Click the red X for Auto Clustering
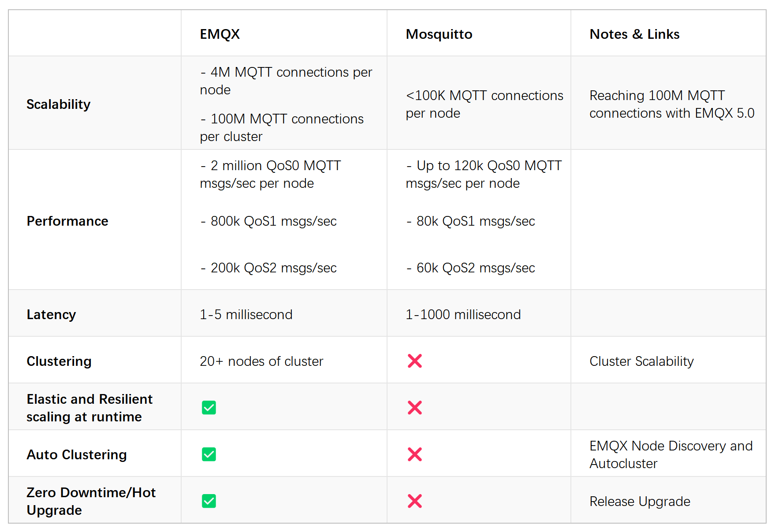Image resolution: width=775 pixels, height=532 pixels. click(414, 454)
